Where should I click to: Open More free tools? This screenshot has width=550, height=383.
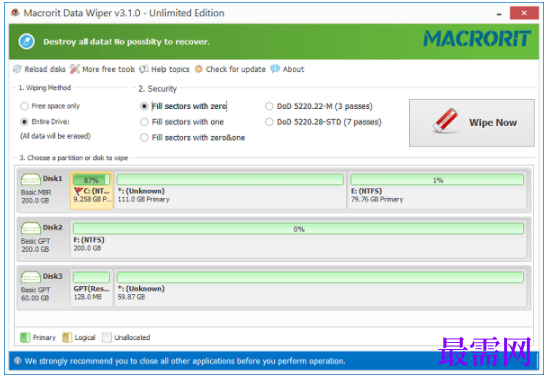(102, 69)
